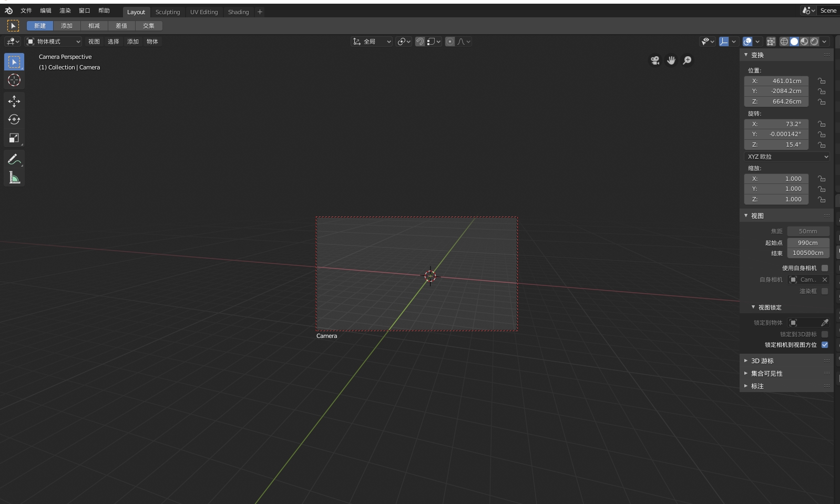Open the XYZ Euler rotation mode dropdown

click(x=787, y=157)
